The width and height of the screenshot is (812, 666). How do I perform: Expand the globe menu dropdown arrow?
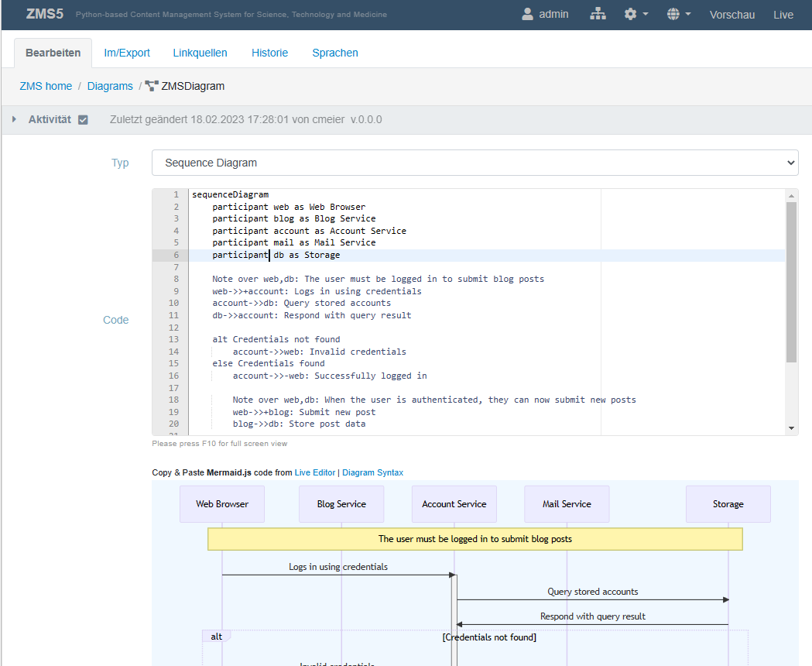(687, 14)
